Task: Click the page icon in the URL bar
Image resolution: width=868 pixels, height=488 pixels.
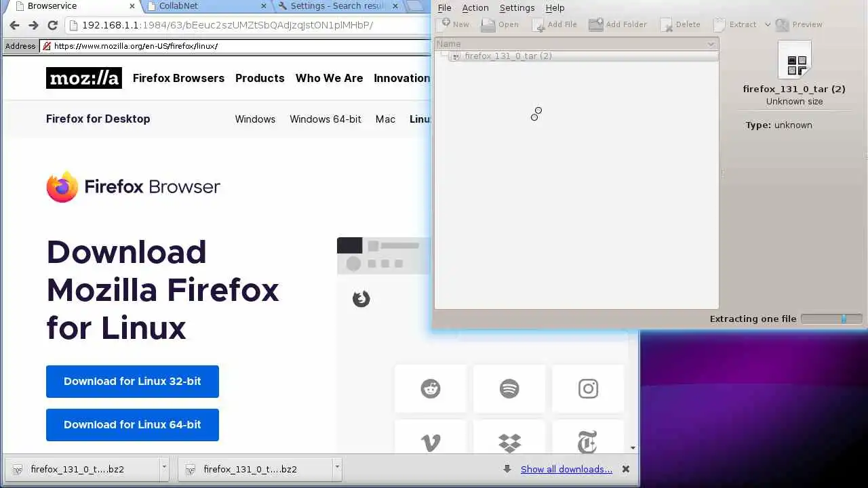Action: pyautogui.click(x=74, y=25)
